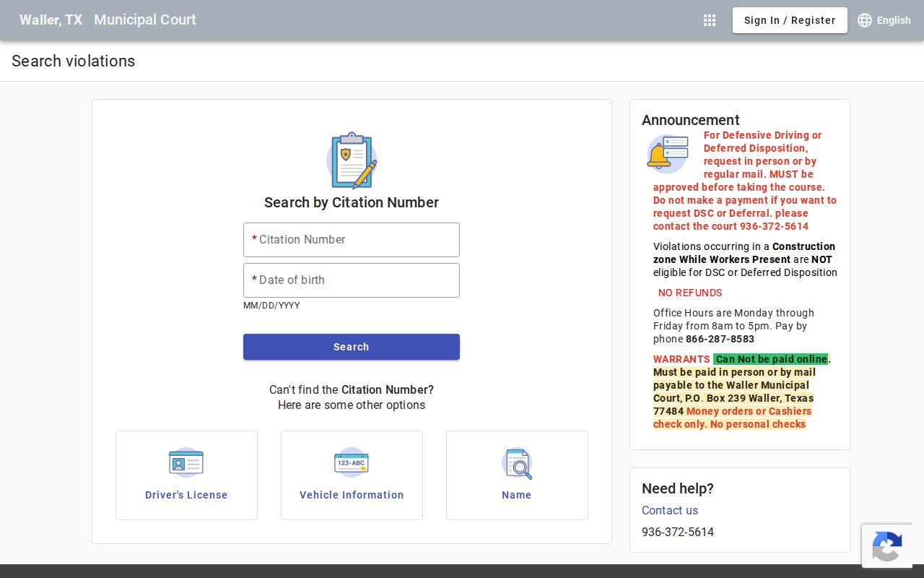Search by Driver's License option

point(186,475)
